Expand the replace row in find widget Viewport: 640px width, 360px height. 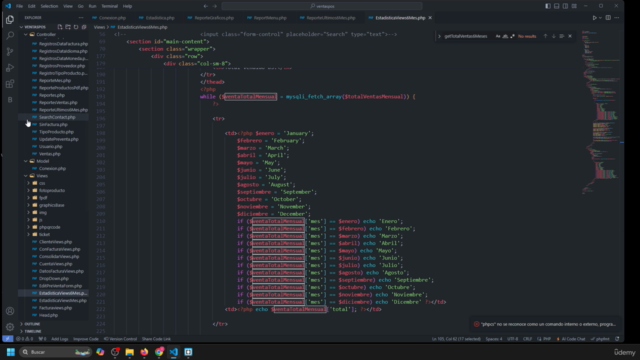point(440,36)
